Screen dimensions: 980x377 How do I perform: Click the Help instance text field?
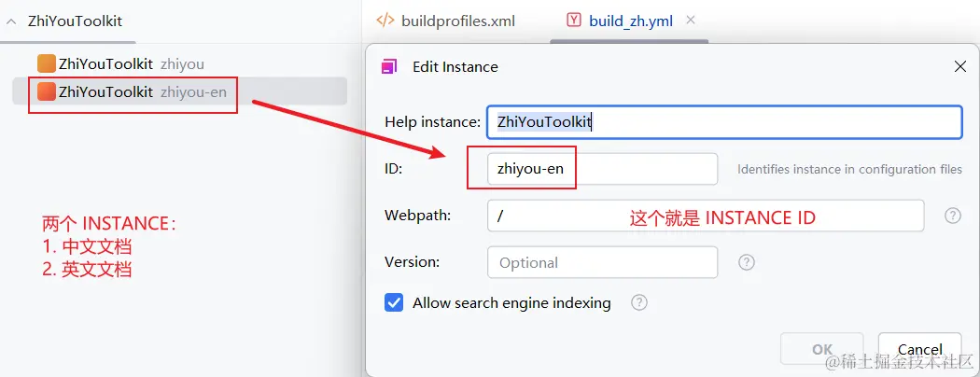tap(723, 122)
